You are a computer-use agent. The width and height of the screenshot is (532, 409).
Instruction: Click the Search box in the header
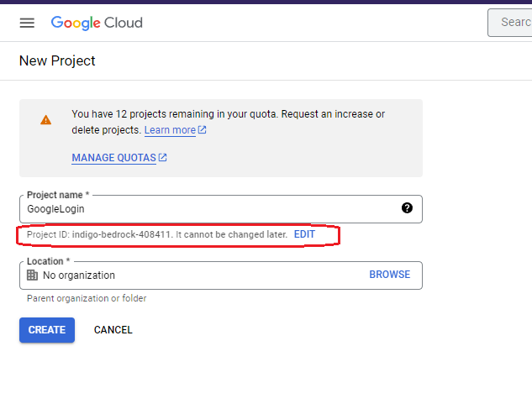[x=513, y=23]
